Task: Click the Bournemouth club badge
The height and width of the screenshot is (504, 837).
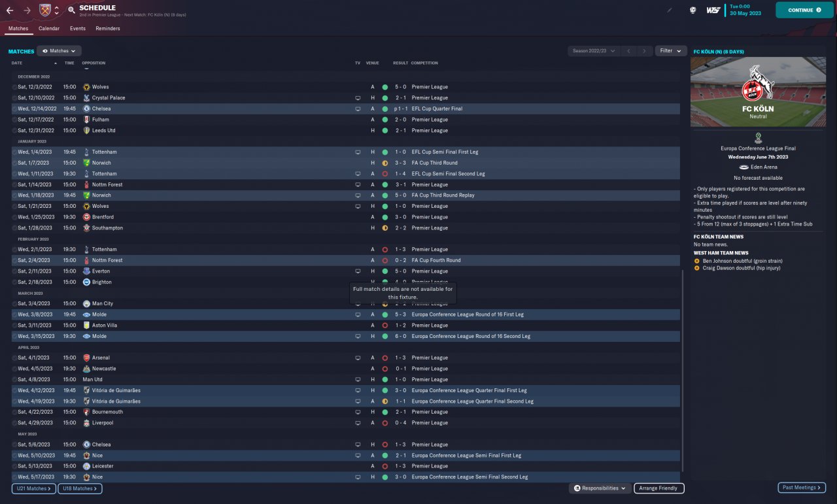Action: [86, 412]
